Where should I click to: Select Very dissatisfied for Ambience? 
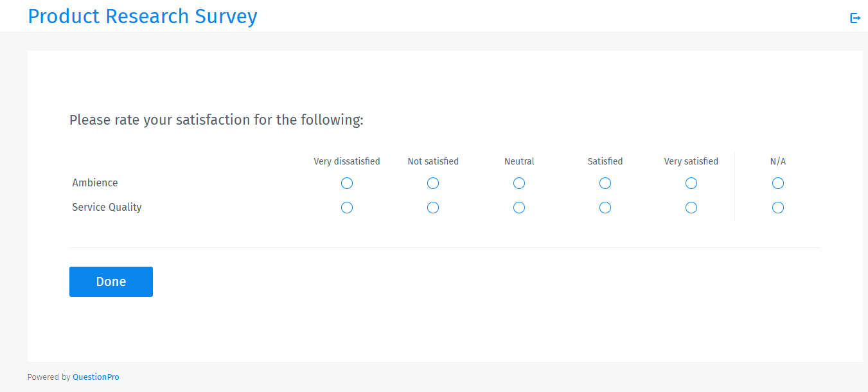point(347,183)
